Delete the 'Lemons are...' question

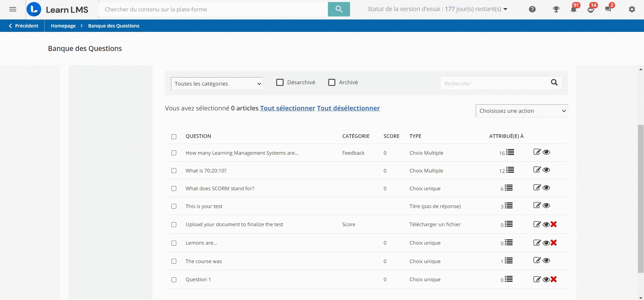click(x=554, y=243)
